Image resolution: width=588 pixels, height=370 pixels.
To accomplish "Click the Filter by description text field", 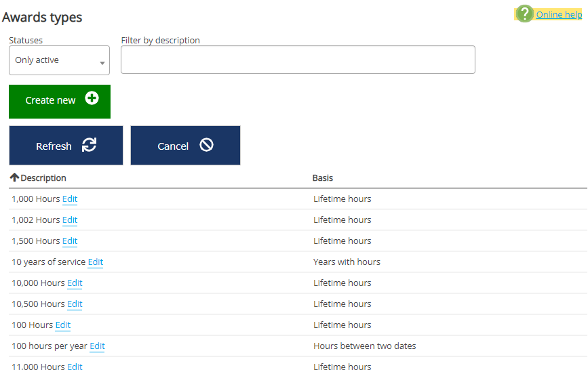I will [x=298, y=60].
